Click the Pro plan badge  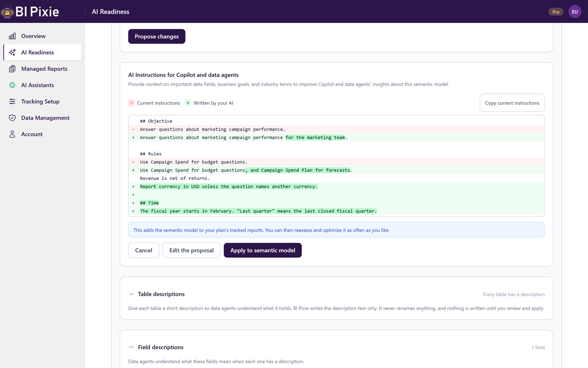pyautogui.click(x=556, y=12)
